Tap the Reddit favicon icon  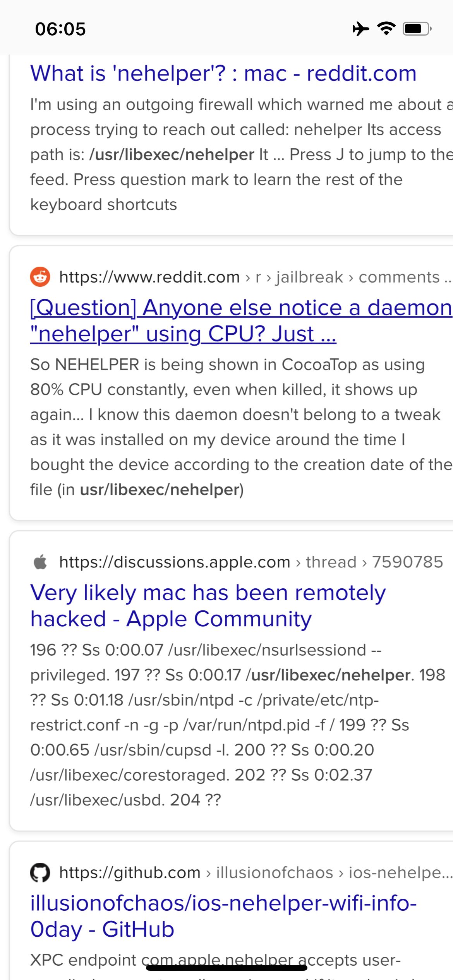coord(40,277)
